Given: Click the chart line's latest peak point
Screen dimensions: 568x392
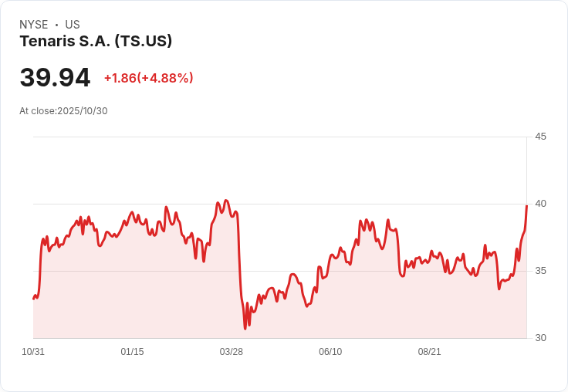Looking at the screenshot, I should [526, 206].
